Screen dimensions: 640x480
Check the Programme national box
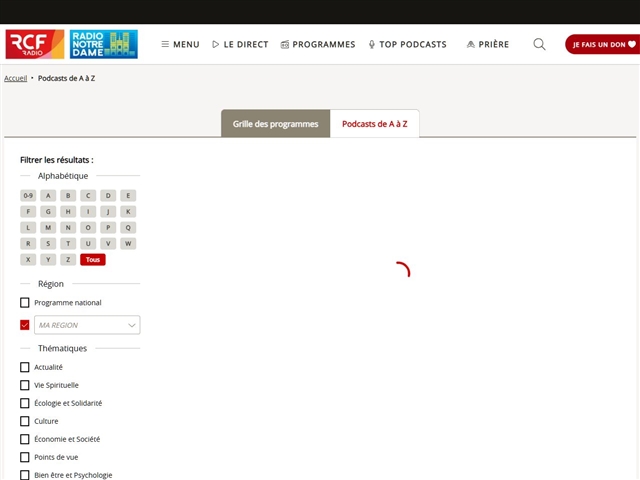25,303
